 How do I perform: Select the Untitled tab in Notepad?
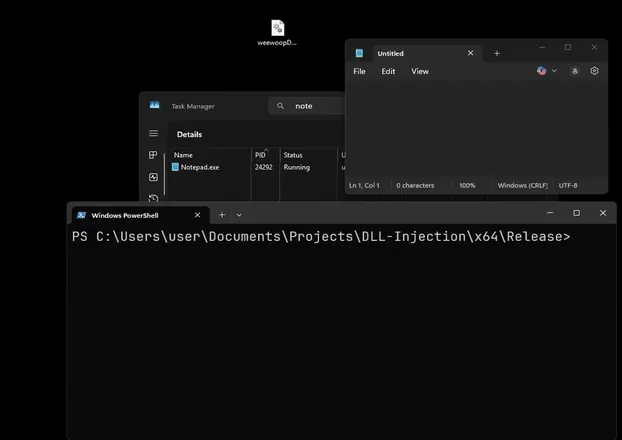tap(410, 53)
